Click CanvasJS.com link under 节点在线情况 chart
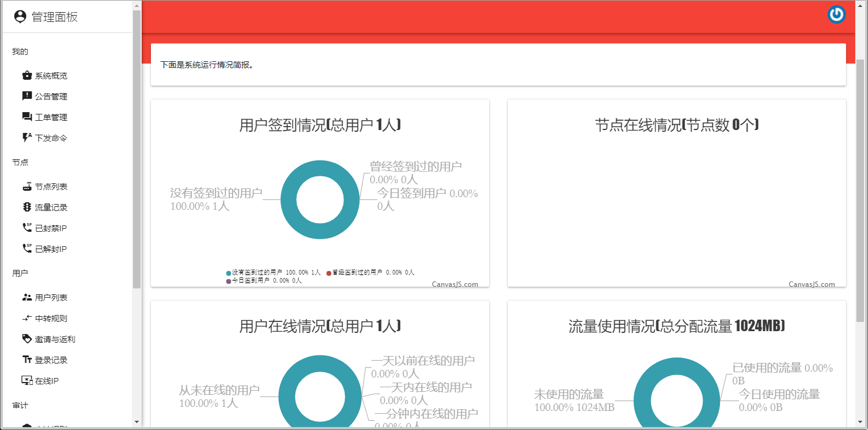 coord(812,284)
